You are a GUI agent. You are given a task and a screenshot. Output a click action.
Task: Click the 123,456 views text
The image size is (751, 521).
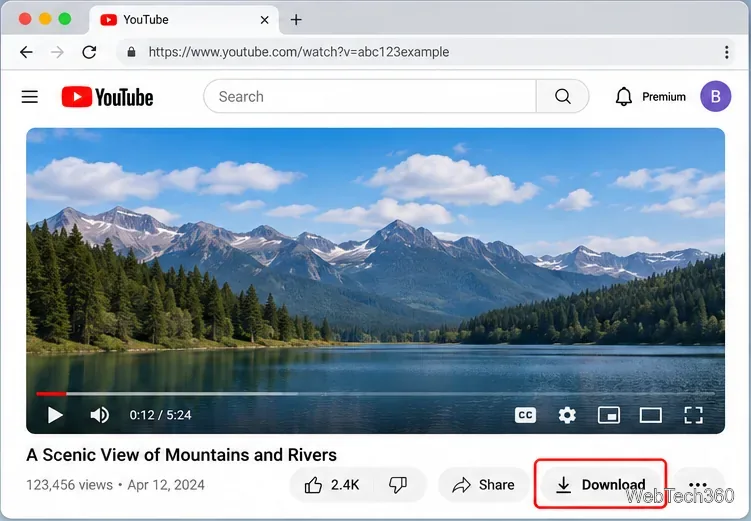(x=69, y=485)
